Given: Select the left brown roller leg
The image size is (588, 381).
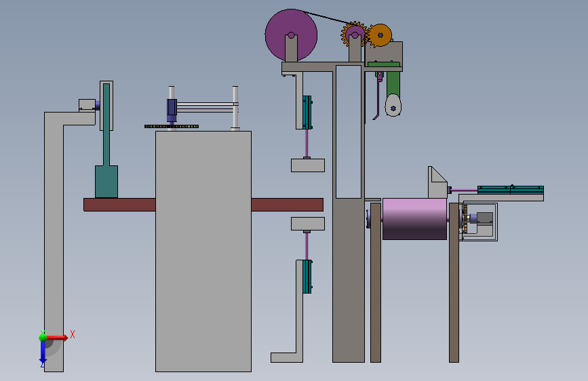Looking at the screenshot, I should (376, 283).
